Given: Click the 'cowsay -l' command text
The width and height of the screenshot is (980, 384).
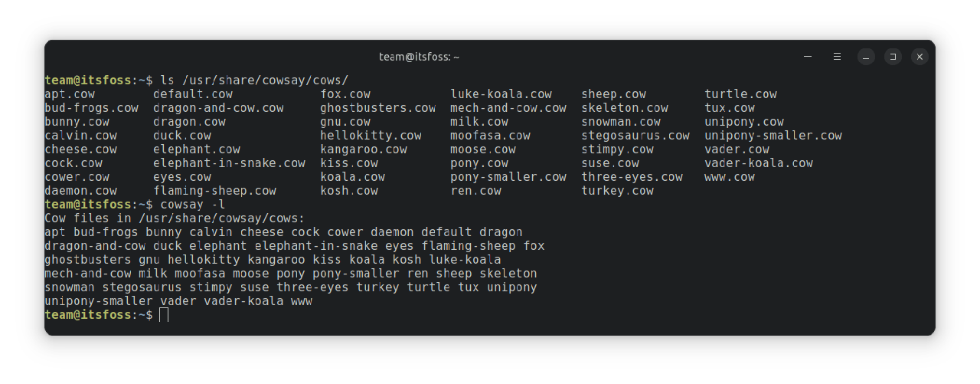Looking at the screenshot, I should (x=193, y=205).
